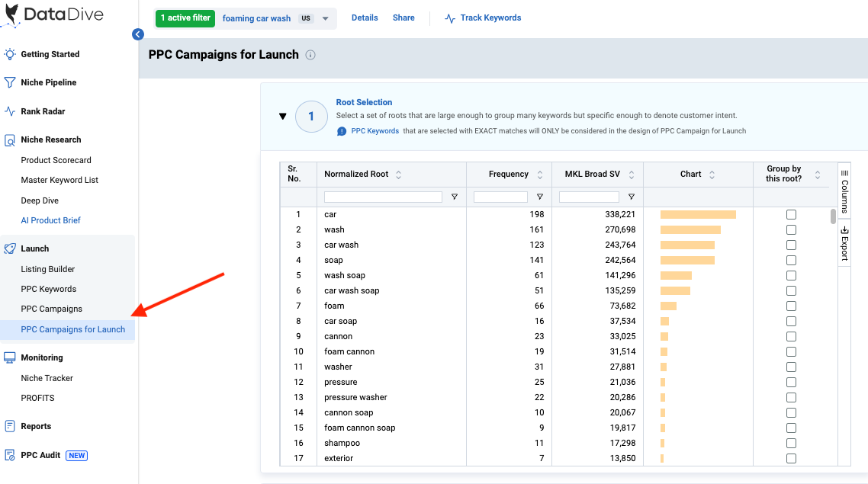
Task: Click the blue alert icon before PPC Keywords
Action: tap(342, 131)
